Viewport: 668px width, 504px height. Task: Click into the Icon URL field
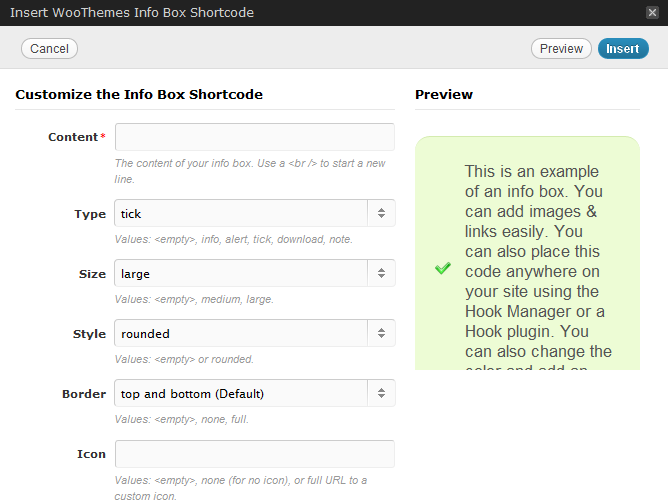pyautogui.click(x=255, y=454)
